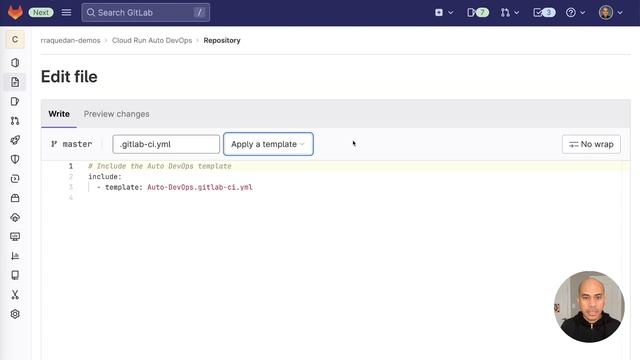640x360 pixels.
Task: Open Snippets scissors sidebar icon
Action: tap(15, 295)
